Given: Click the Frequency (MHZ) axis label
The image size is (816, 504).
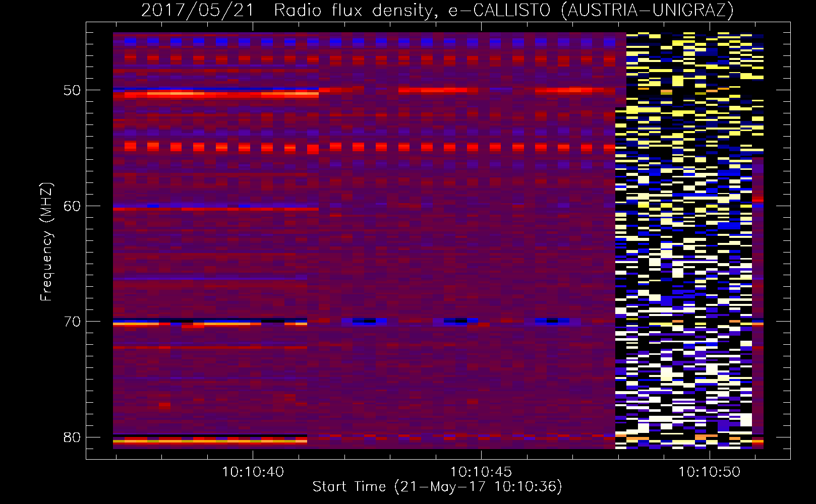Looking at the screenshot, I should (x=46, y=241).
